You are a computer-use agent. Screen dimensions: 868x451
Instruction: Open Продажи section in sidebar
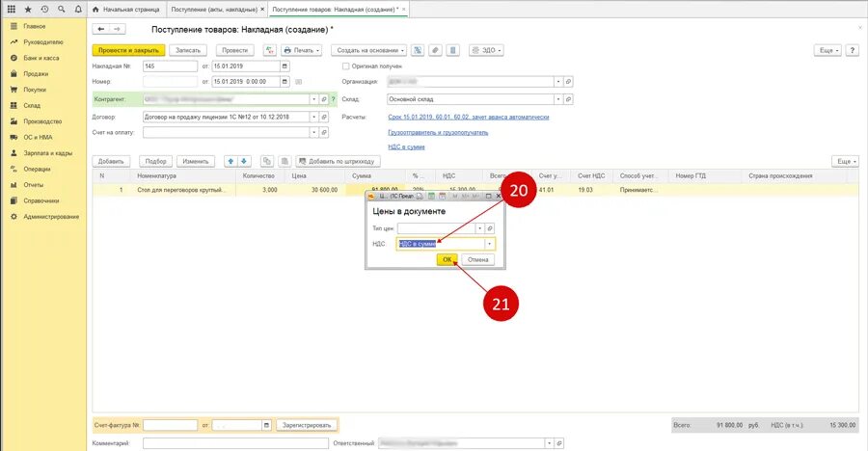36,73
